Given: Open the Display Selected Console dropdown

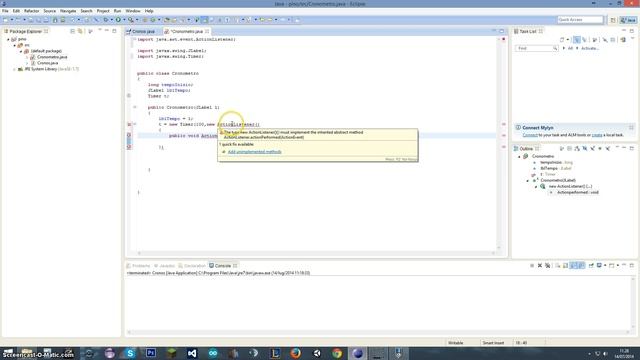Looking at the screenshot, I should coord(605,266).
